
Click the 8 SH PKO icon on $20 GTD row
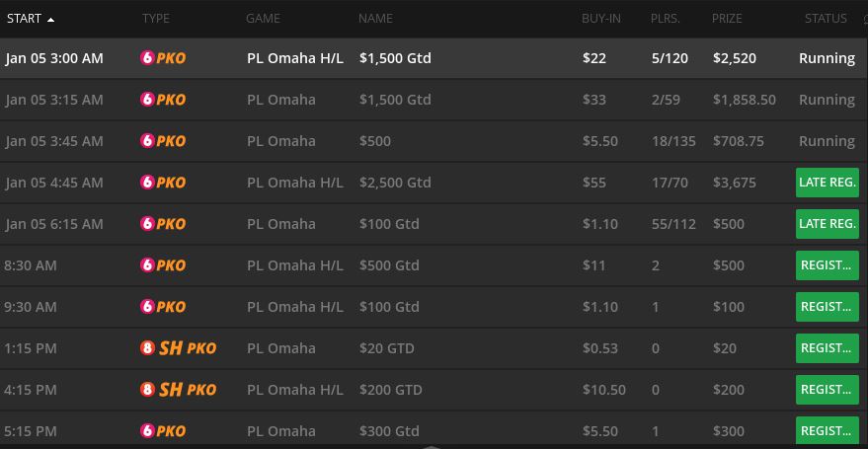pyautogui.click(x=178, y=348)
